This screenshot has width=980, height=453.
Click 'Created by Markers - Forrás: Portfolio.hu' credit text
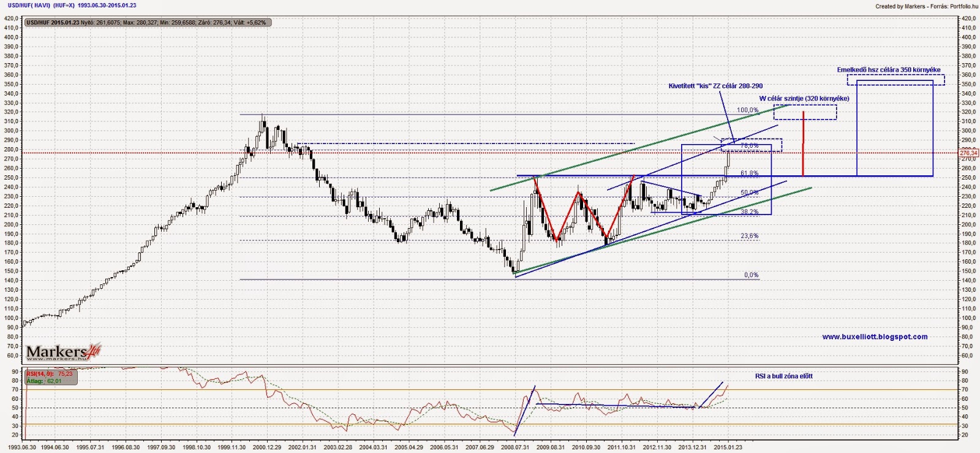927,6
